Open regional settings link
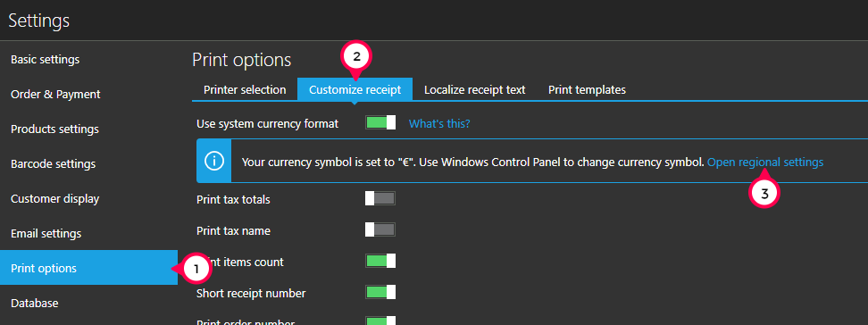This screenshot has height=325, width=868. (x=765, y=162)
